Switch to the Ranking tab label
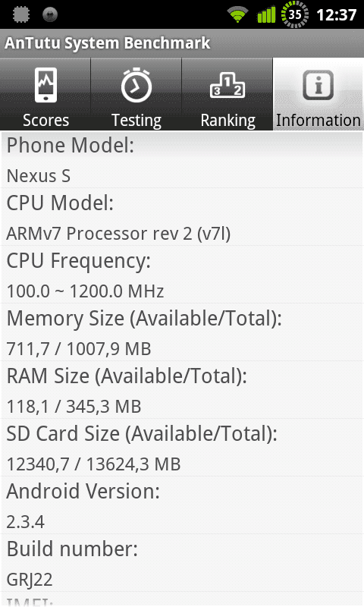The image size is (364, 607). pos(227,121)
